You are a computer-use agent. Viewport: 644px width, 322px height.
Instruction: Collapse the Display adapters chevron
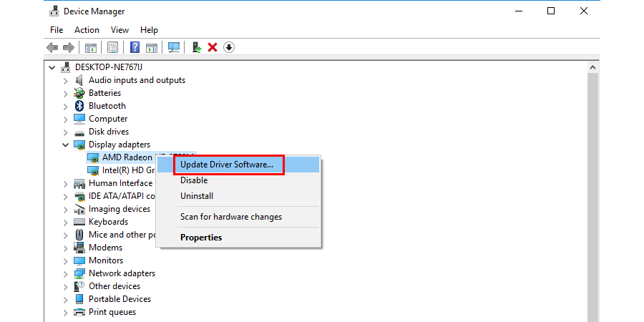[x=65, y=145]
